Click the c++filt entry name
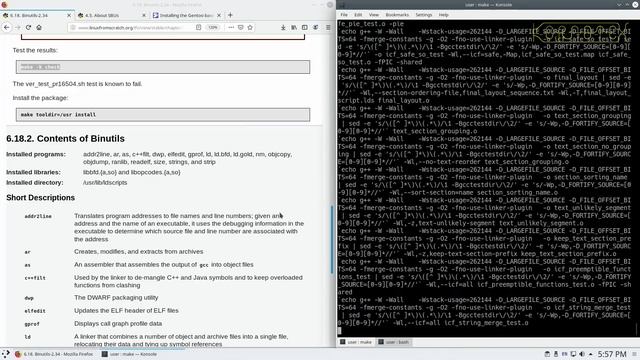The image size is (640, 360). click(x=35, y=278)
